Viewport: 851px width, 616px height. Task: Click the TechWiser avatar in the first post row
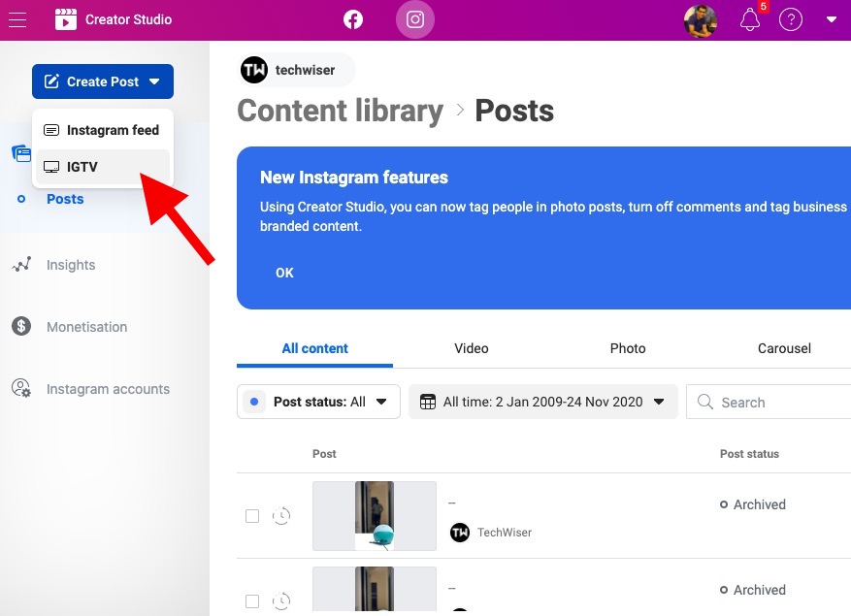pos(460,533)
